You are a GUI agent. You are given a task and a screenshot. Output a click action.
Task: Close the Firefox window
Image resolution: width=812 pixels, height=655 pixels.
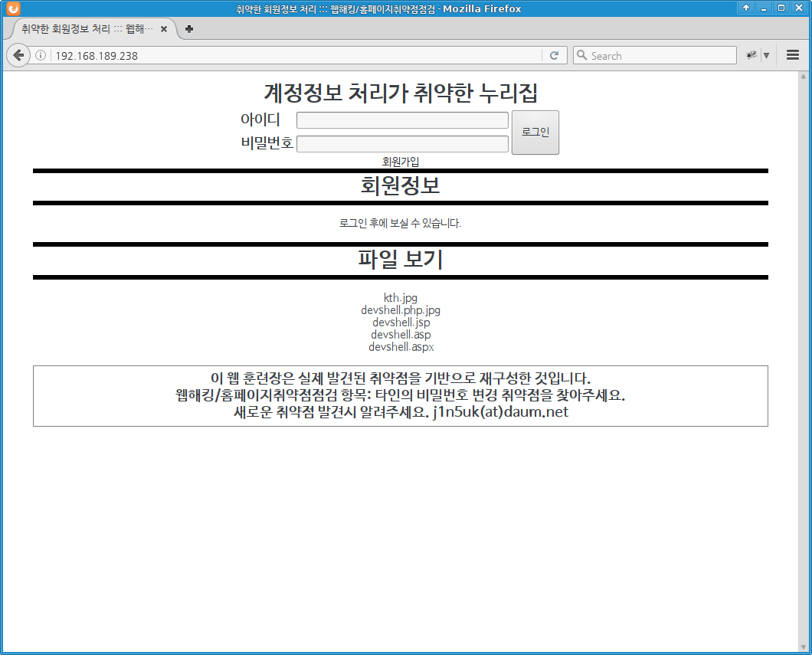(x=799, y=8)
